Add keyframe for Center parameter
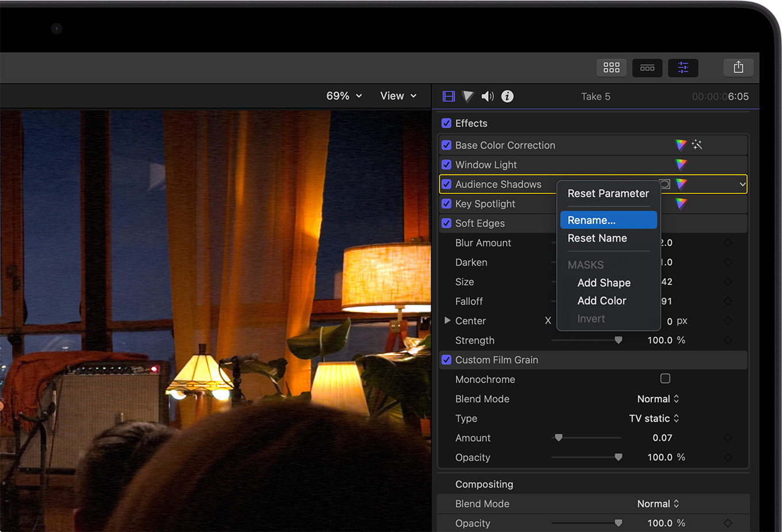Image resolution: width=782 pixels, height=532 pixels. pos(728,321)
